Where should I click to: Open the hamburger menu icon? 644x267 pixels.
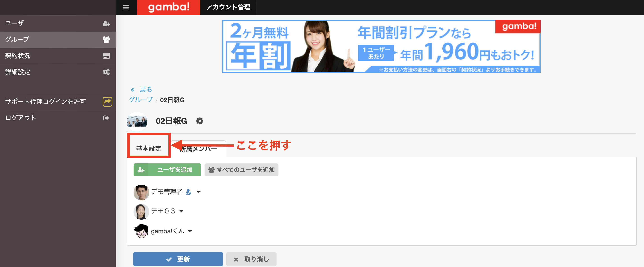[126, 7]
